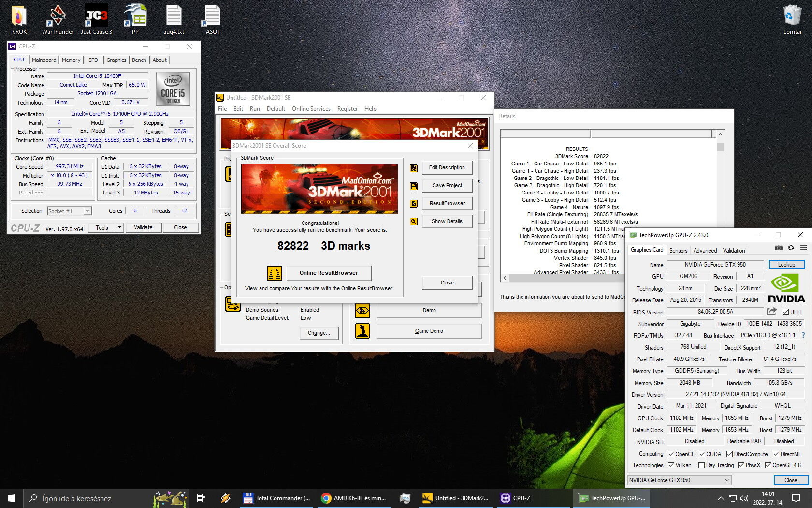Click the GPU-Z Name field
The height and width of the screenshot is (508, 812).
(715, 265)
